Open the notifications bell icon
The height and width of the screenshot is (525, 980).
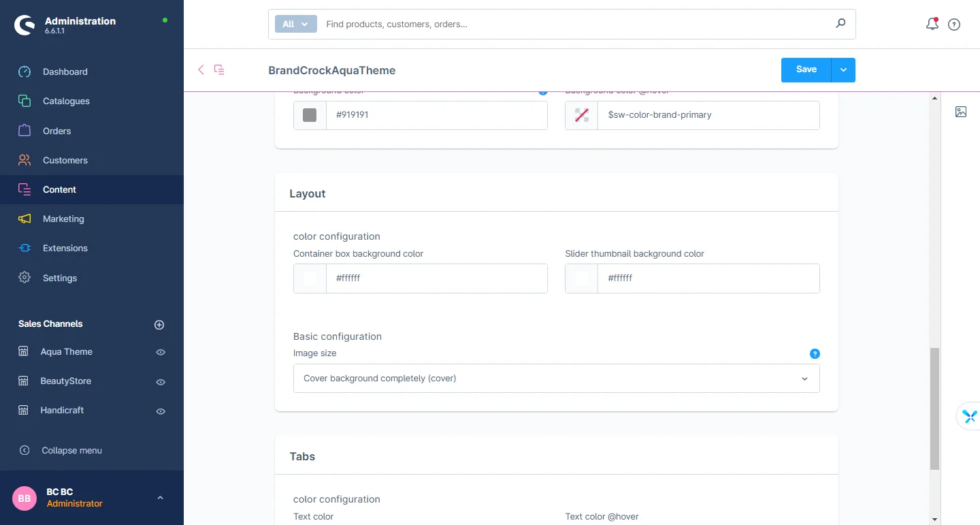pyautogui.click(x=932, y=25)
